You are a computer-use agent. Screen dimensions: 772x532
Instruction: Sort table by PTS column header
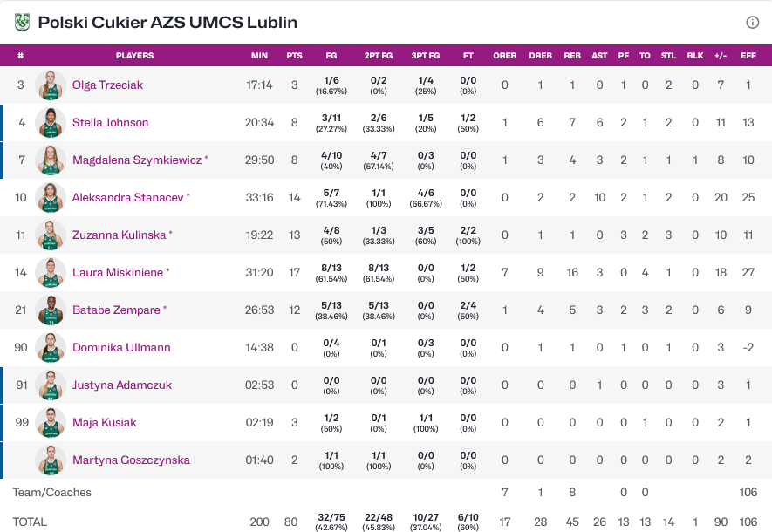tap(295, 56)
